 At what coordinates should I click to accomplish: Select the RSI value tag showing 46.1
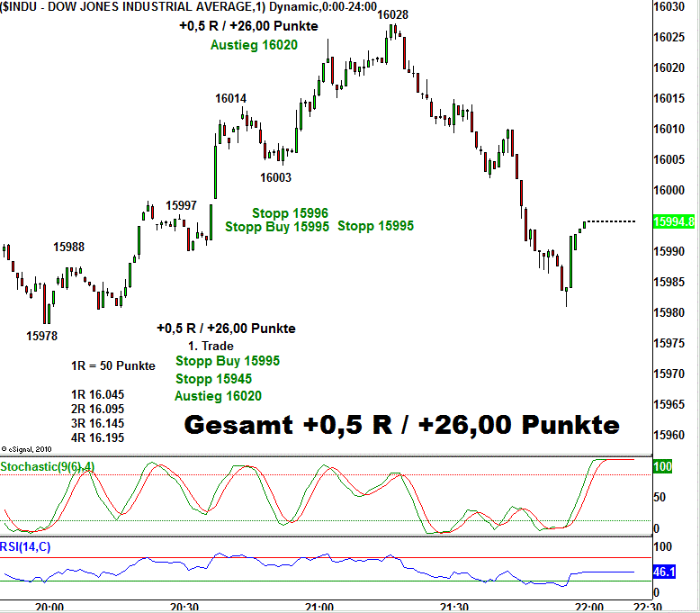pyautogui.click(x=663, y=572)
